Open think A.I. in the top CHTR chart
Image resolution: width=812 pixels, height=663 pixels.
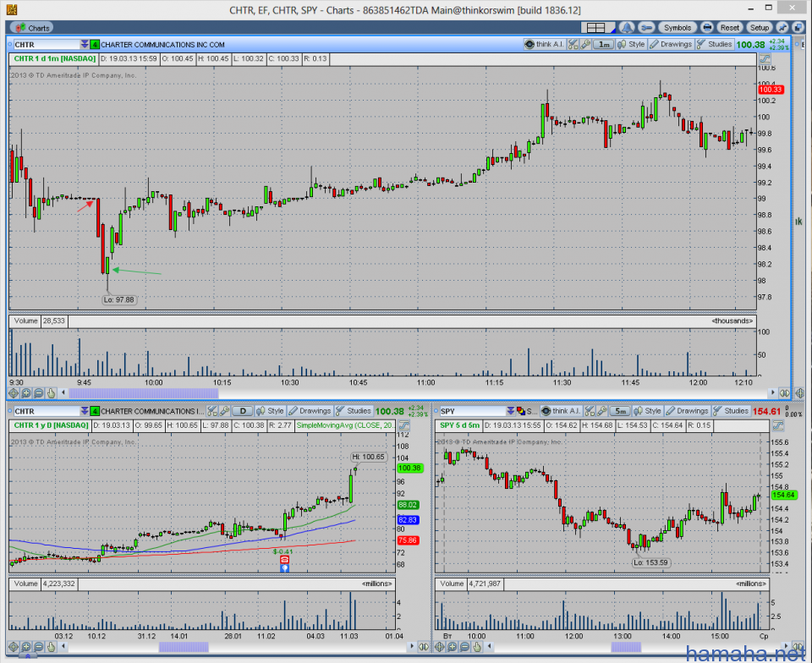pos(544,45)
